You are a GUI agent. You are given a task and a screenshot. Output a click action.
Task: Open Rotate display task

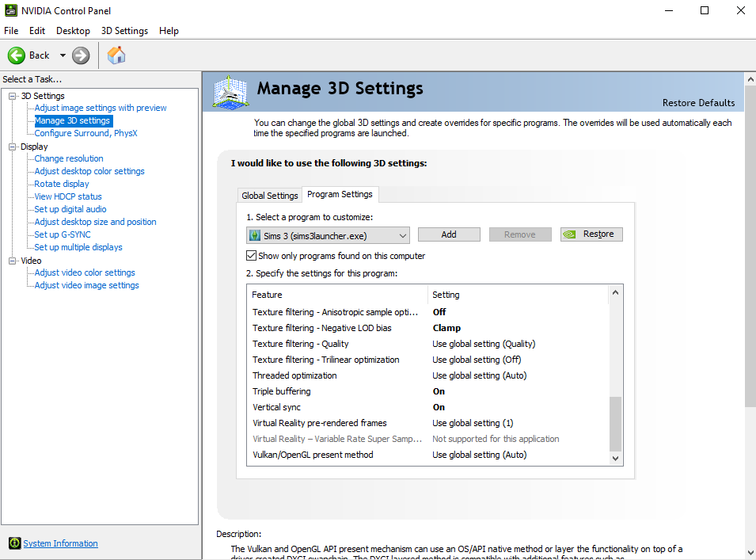[x=61, y=184]
